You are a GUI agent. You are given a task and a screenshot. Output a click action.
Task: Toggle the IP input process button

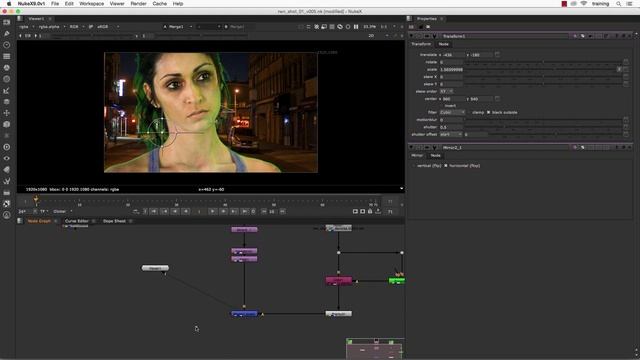pyautogui.click(x=91, y=27)
